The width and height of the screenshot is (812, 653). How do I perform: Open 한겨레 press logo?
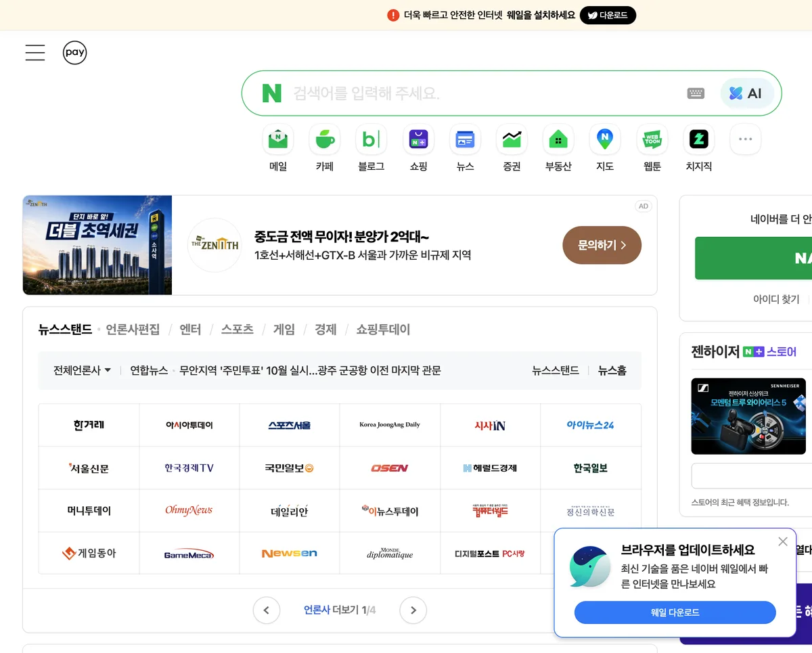(89, 425)
